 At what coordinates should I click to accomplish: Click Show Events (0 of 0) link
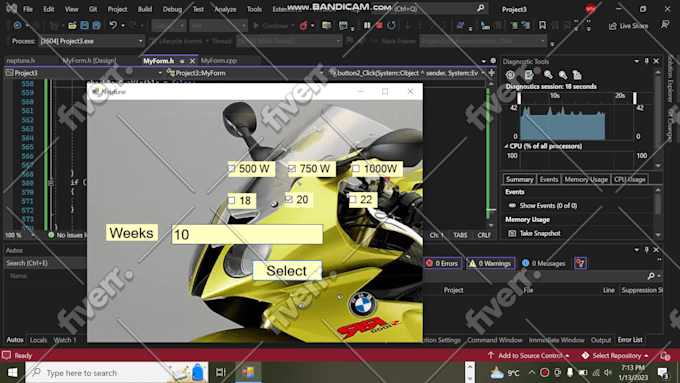[548, 206]
